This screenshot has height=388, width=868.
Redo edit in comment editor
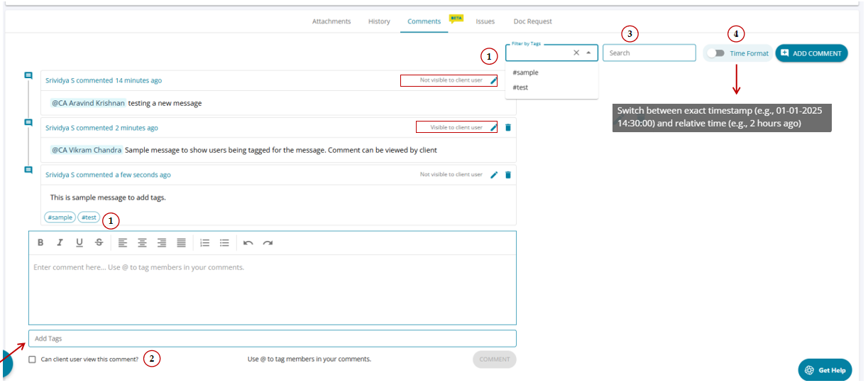coord(268,243)
